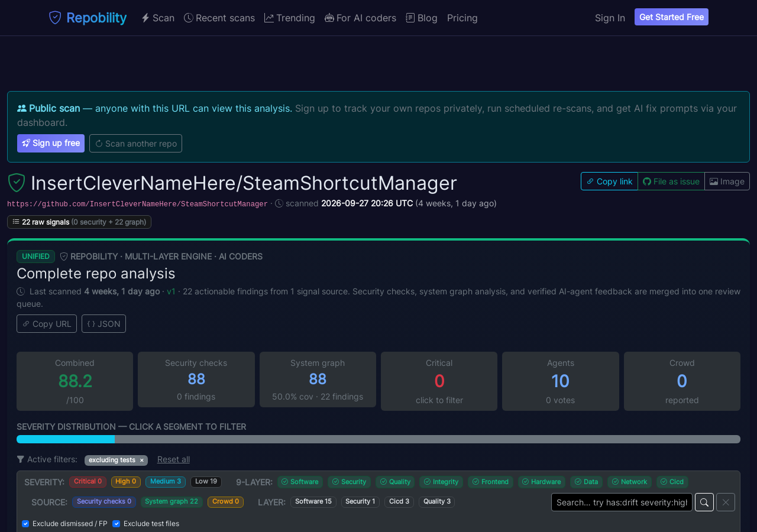Clear search with the X icon button
The height and width of the screenshot is (532, 757).
[x=726, y=502]
